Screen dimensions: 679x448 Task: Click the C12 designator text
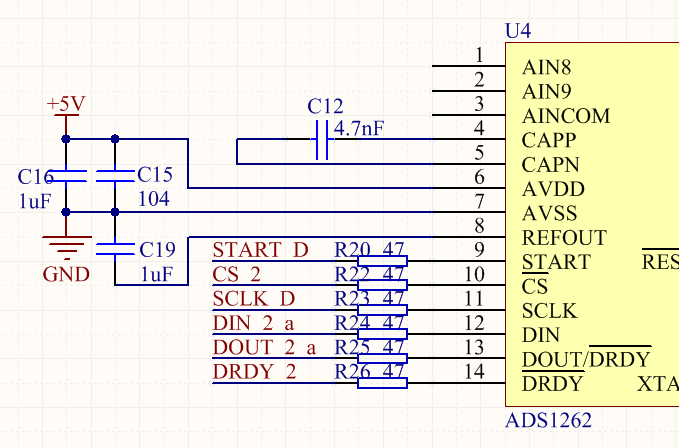(325, 106)
